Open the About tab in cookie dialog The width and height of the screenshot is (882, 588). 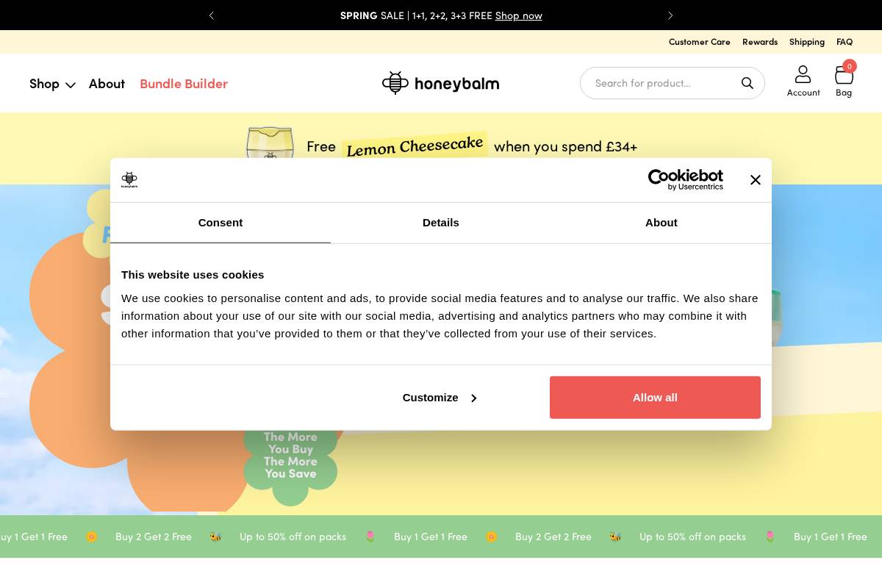(x=661, y=223)
